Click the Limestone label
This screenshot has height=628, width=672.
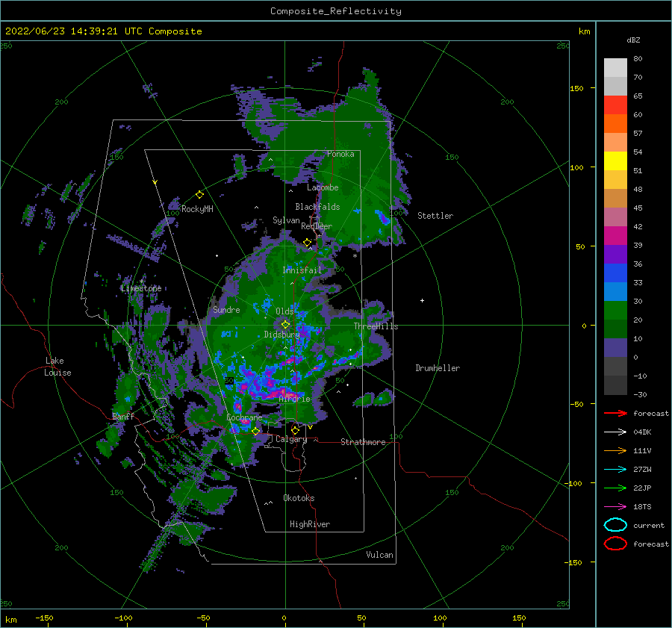[141, 288]
